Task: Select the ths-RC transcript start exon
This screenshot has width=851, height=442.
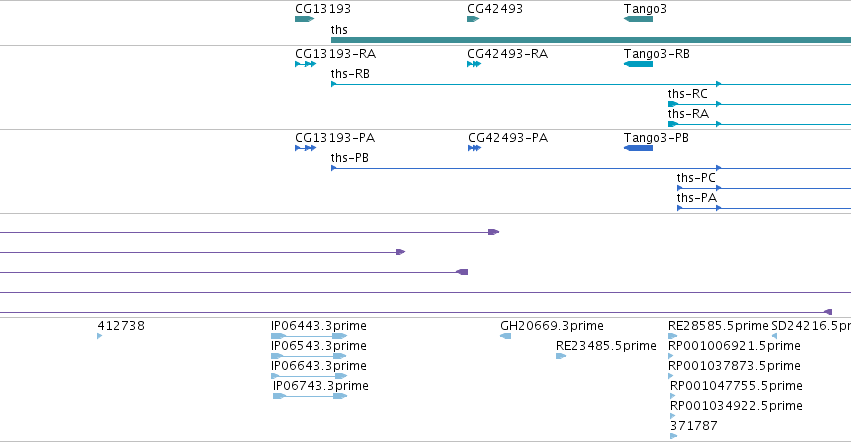Action: coord(673,104)
